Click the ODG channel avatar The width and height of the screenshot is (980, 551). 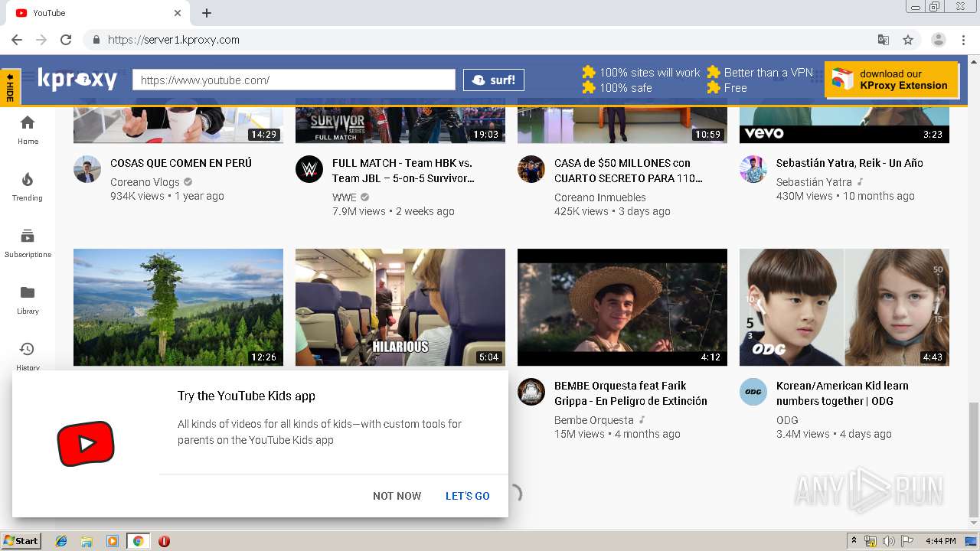coord(753,392)
